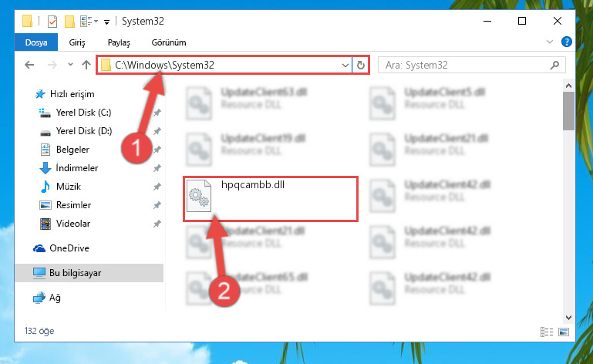Viewport: 593px width, 364px height.
Task: Select the hpqcambb.dll file
Action: 271,199
